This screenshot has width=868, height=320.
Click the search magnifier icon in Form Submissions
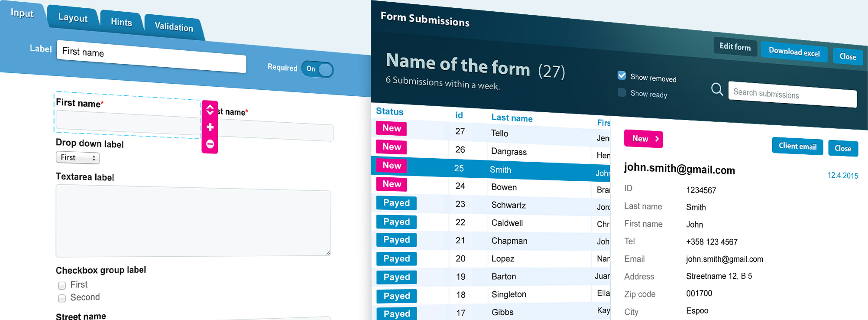tap(717, 89)
